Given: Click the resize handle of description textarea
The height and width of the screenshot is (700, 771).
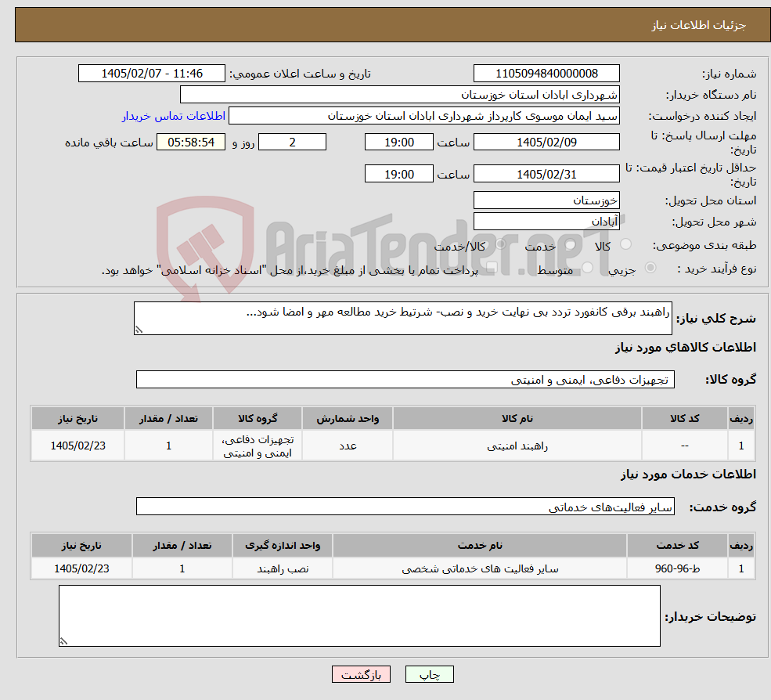Looking at the screenshot, I should [139, 330].
